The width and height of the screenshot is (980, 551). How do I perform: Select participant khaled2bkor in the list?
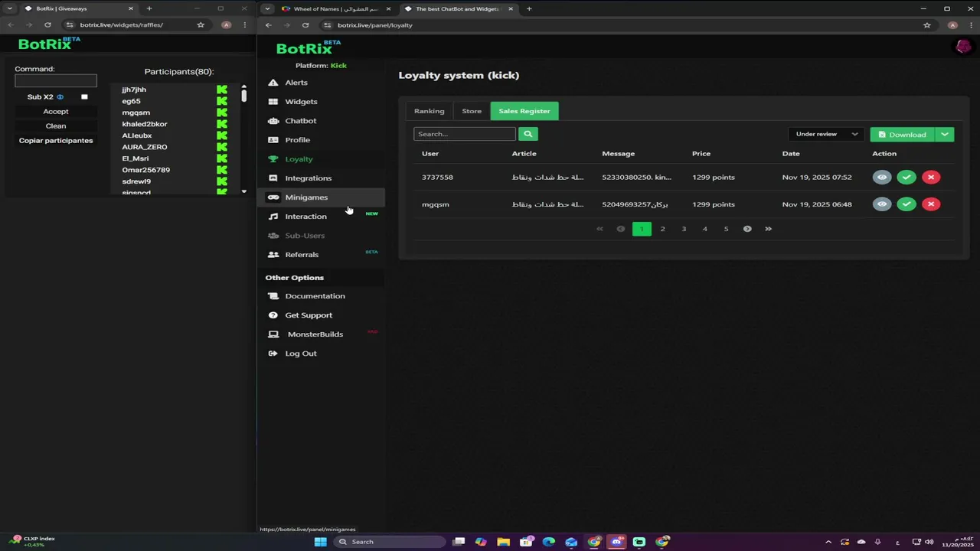(144, 124)
